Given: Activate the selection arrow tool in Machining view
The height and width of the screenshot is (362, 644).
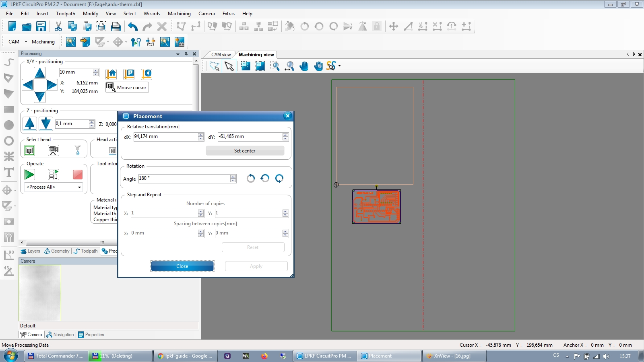Looking at the screenshot, I should pyautogui.click(x=229, y=66).
